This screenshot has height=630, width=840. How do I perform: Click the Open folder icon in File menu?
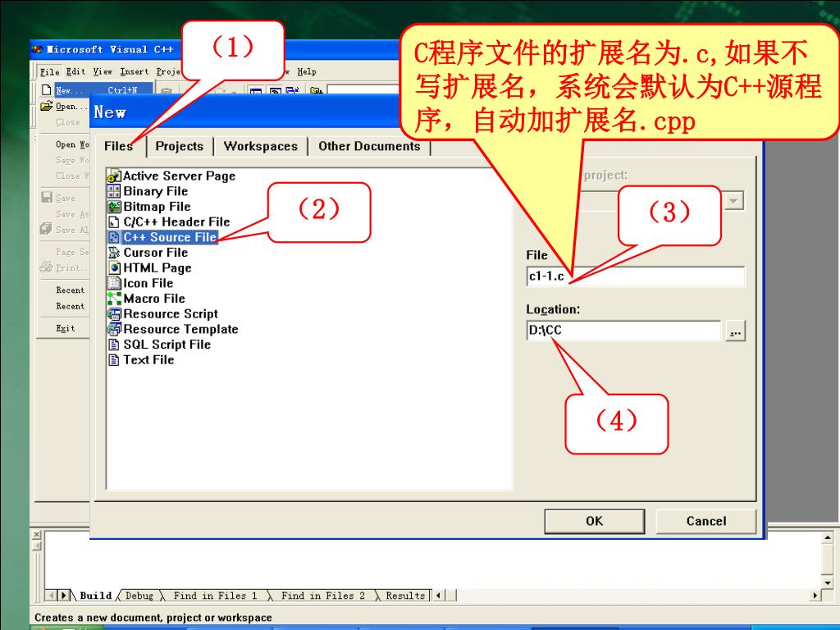point(47,106)
